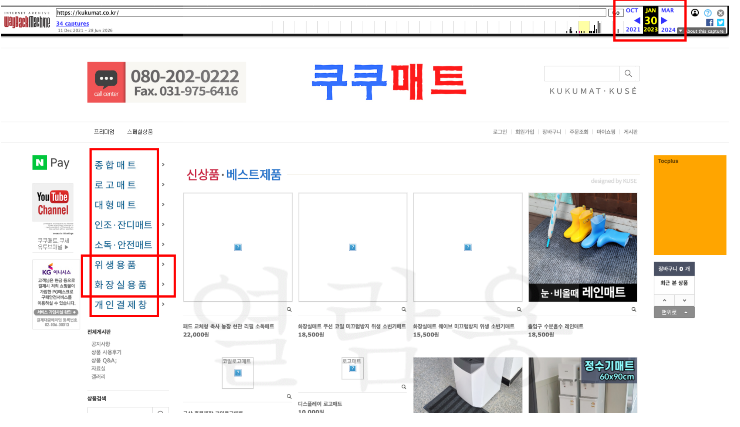Open the YouTube Channel banner
Viewport: 740px width, 427px height.
53,202
